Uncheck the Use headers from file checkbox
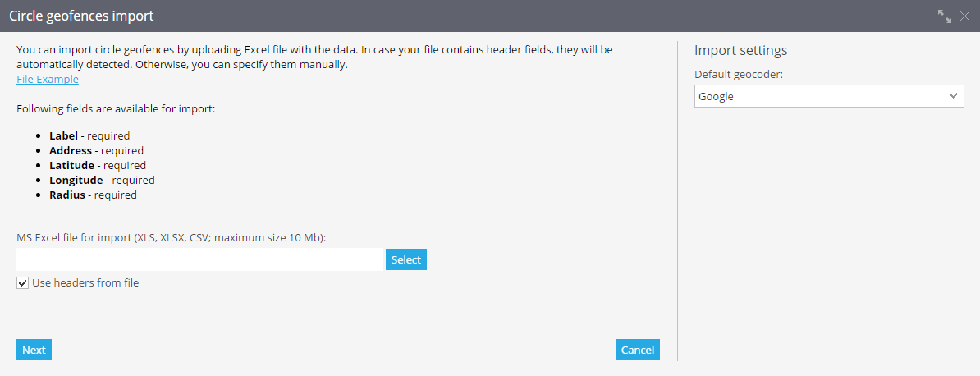This screenshot has width=980, height=376. tap(22, 282)
